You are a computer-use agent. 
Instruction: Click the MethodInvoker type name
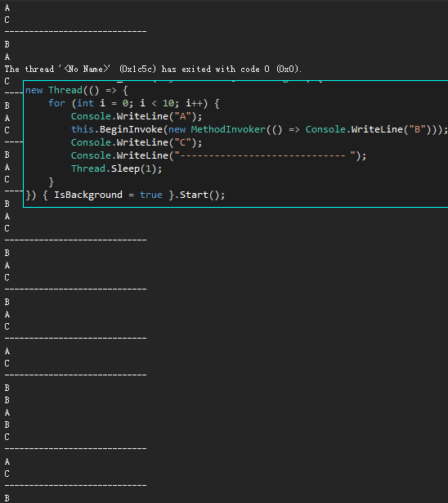click(x=228, y=129)
